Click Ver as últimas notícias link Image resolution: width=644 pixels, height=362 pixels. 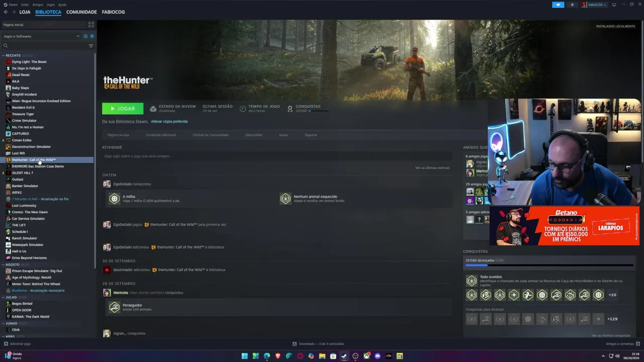point(432,167)
